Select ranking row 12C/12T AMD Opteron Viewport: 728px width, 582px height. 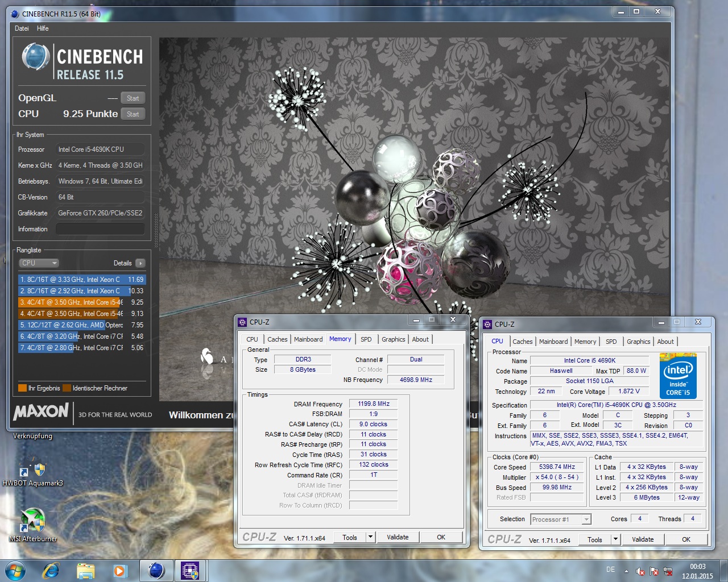(82, 325)
